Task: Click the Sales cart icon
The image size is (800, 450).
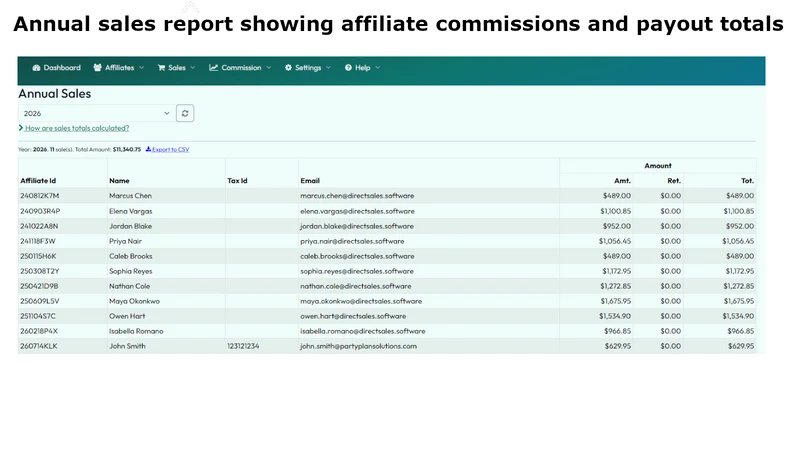Action: click(x=161, y=68)
